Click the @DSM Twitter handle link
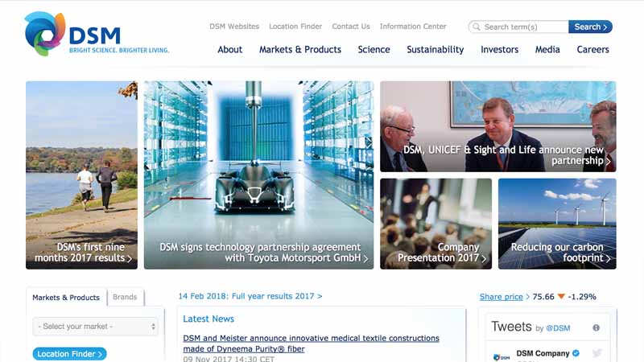The height and width of the screenshot is (362, 644). (x=558, y=328)
